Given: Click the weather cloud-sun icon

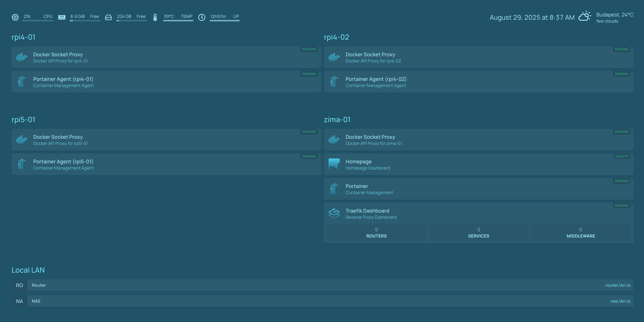Looking at the screenshot, I should pyautogui.click(x=585, y=16).
